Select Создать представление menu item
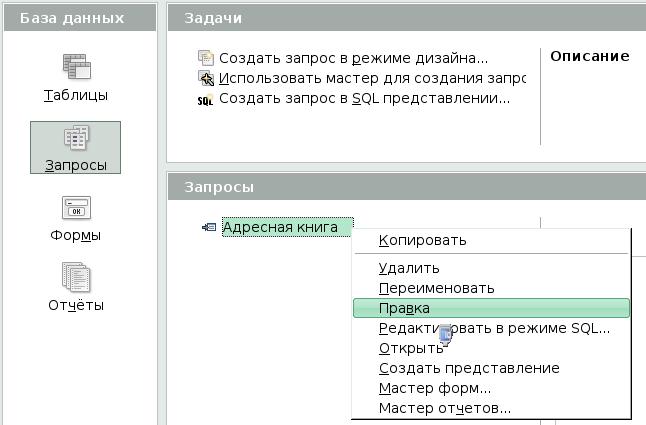This screenshot has height=425, width=646. pos(468,368)
